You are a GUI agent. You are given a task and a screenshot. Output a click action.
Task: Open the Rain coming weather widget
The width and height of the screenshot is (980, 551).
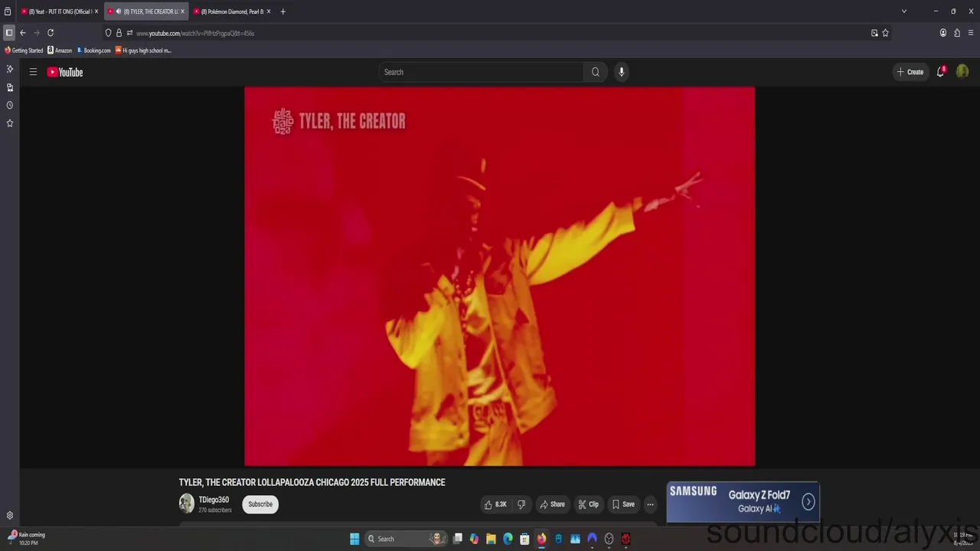pyautogui.click(x=26, y=539)
